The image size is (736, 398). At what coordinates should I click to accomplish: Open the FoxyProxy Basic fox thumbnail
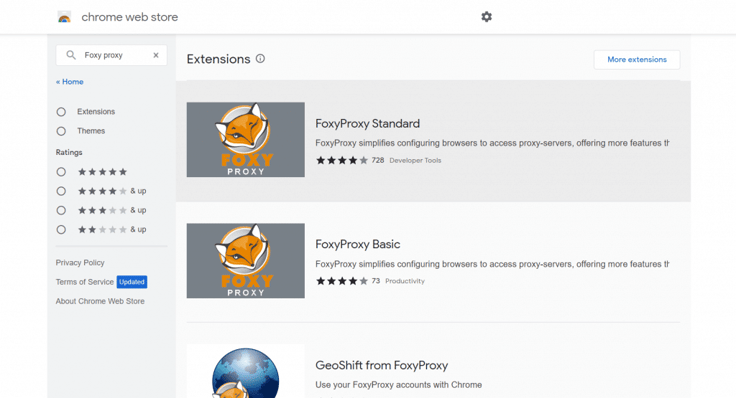coord(245,260)
